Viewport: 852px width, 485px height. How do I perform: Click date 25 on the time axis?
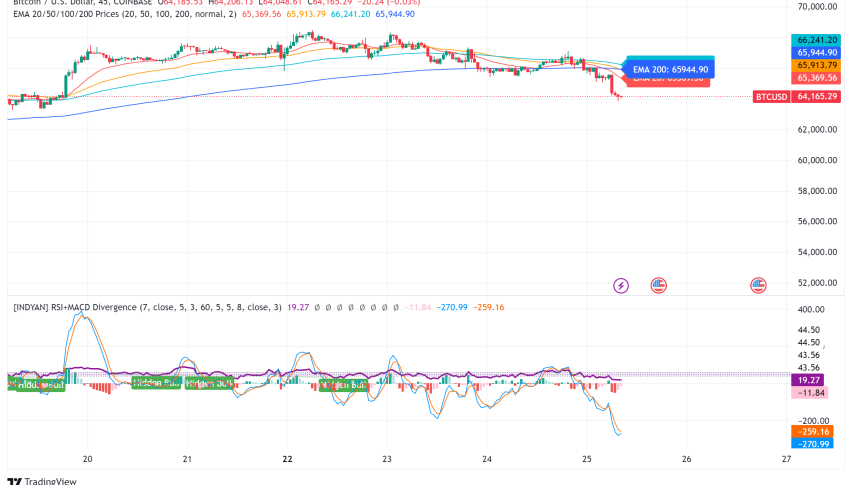tap(587, 459)
